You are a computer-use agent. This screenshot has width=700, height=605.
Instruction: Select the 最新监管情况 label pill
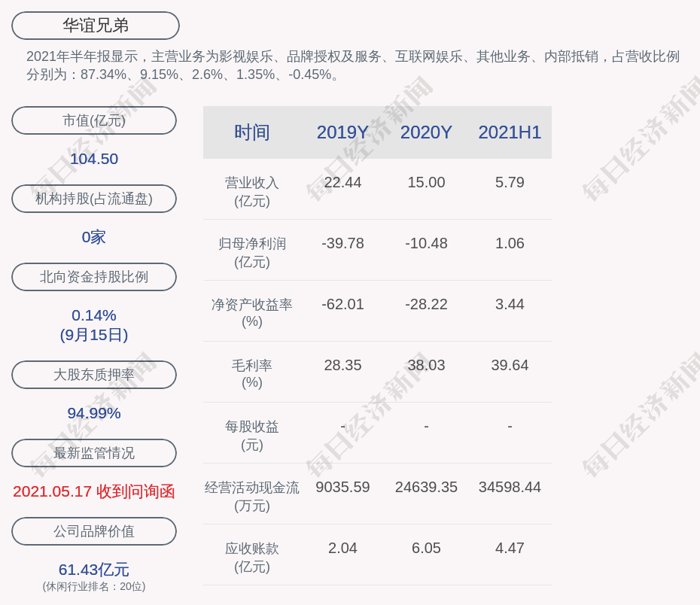click(x=94, y=453)
